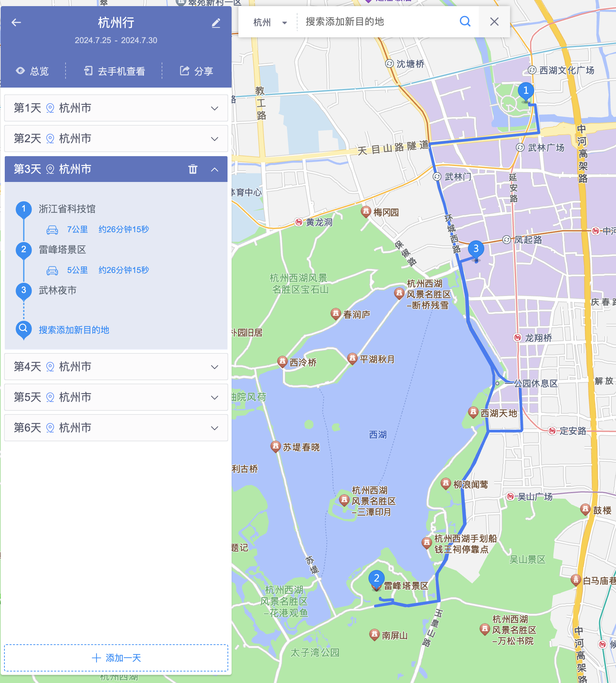Delete day 3 with the trash icon

point(193,169)
